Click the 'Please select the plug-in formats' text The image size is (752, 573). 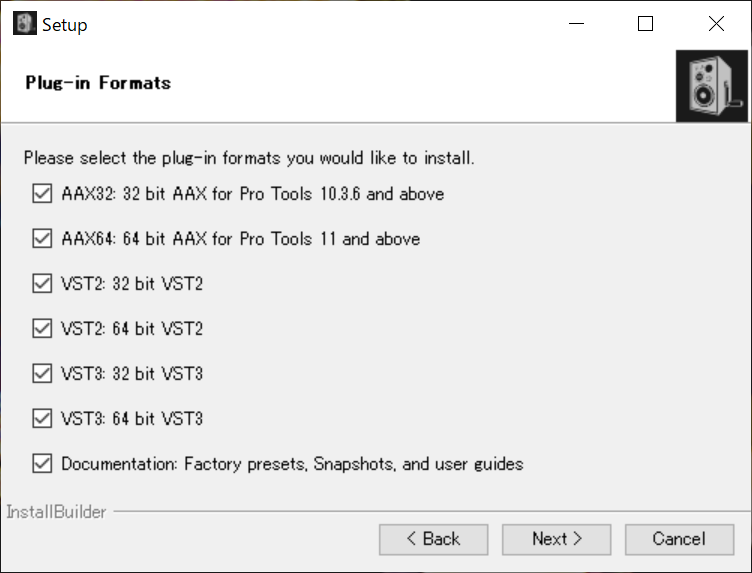249,158
